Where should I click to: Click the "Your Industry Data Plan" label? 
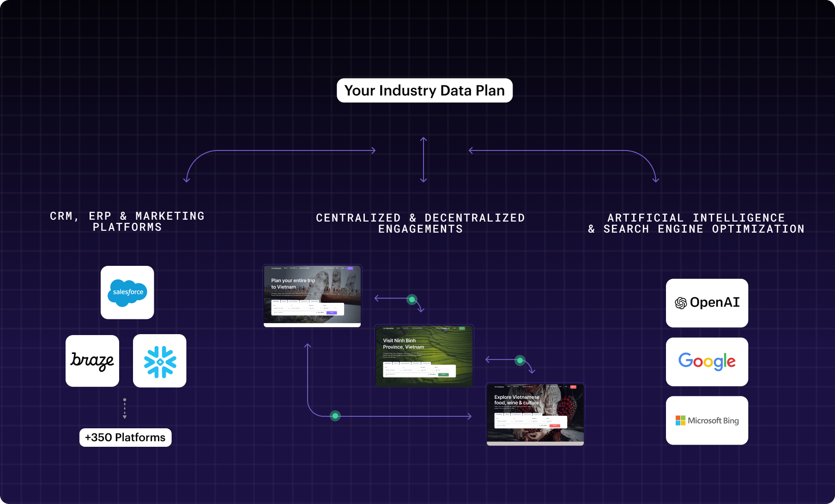click(424, 90)
